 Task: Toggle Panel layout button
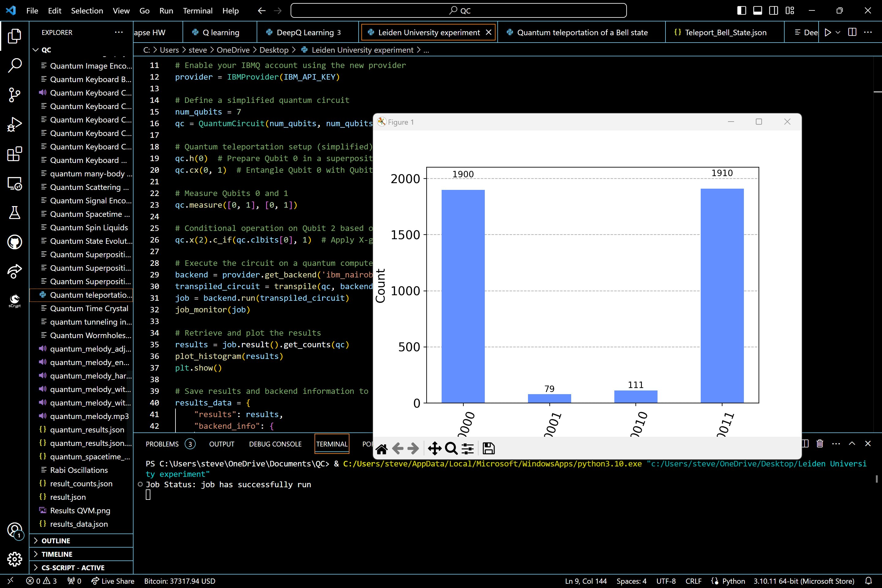[x=757, y=10]
